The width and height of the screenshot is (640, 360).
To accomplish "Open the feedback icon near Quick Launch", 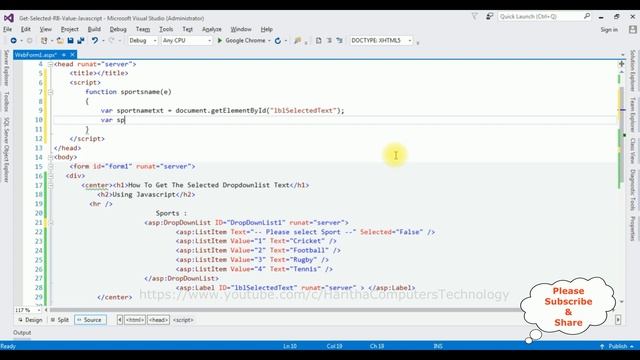I will [489, 16].
